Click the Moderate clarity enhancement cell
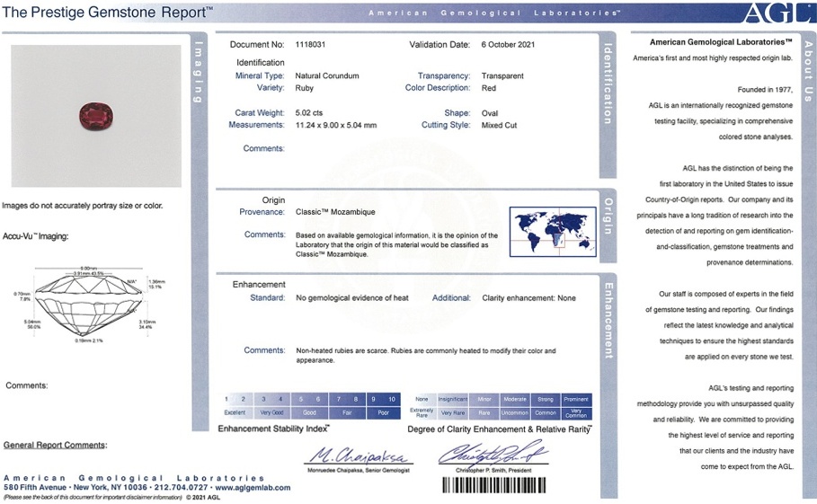 coord(515,400)
